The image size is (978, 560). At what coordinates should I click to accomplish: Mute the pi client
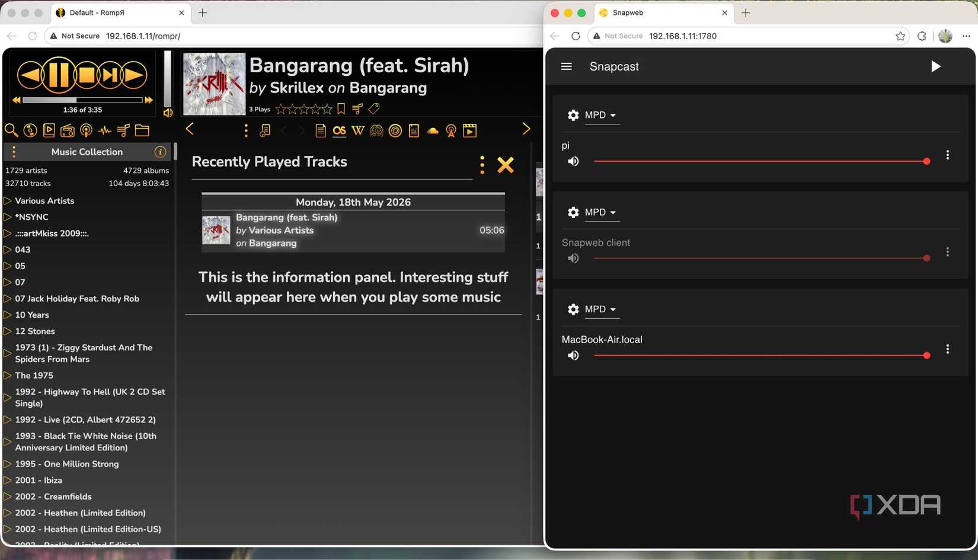point(573,161)
